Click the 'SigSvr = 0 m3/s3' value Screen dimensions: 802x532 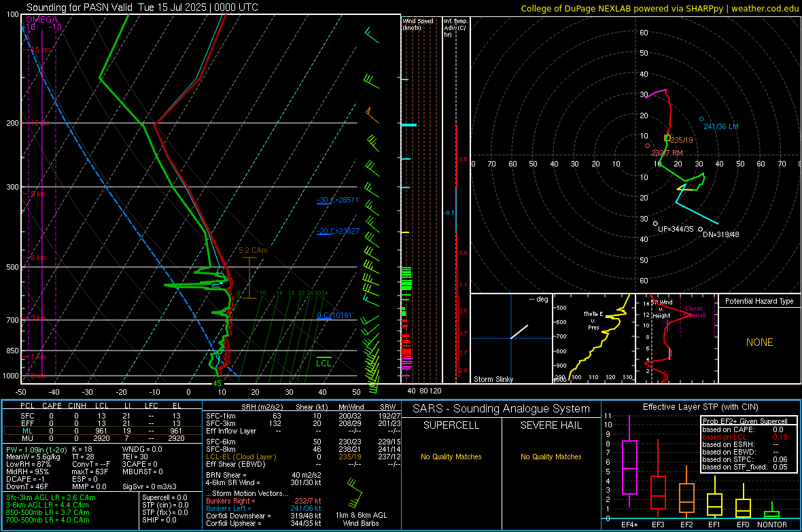point(150,486)
